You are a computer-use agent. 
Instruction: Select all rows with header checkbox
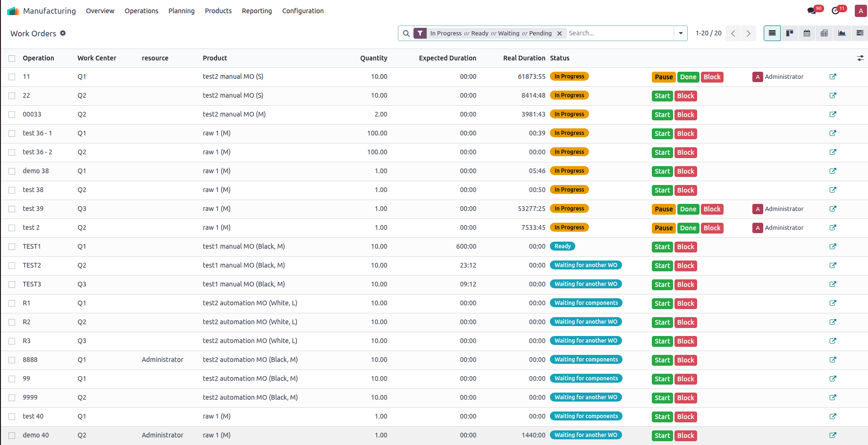[x=12, y=59]
